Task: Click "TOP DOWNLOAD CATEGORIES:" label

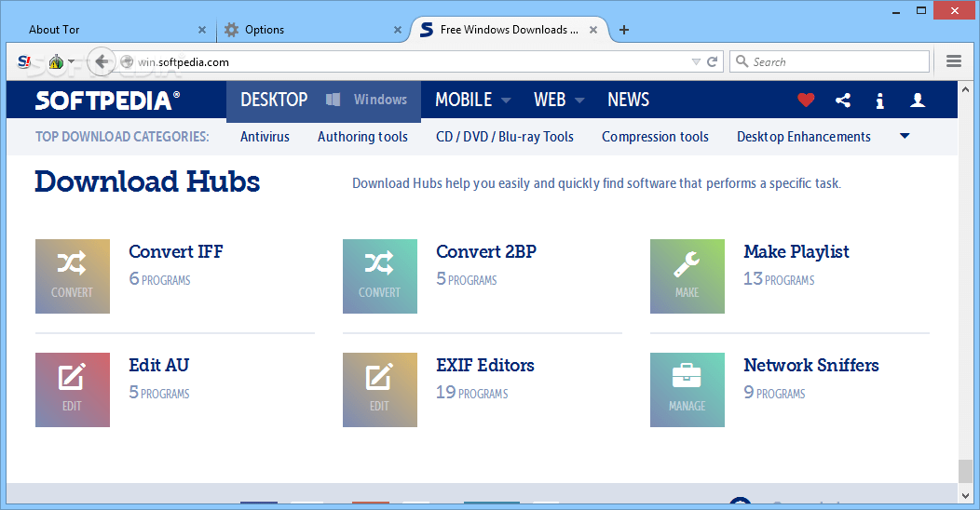Action: point(123,137)
